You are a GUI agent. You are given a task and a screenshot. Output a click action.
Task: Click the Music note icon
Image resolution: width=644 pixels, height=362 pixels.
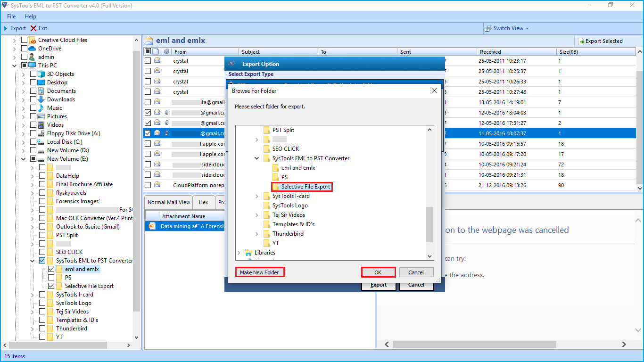pyautogui.click(x=41, y=108)
